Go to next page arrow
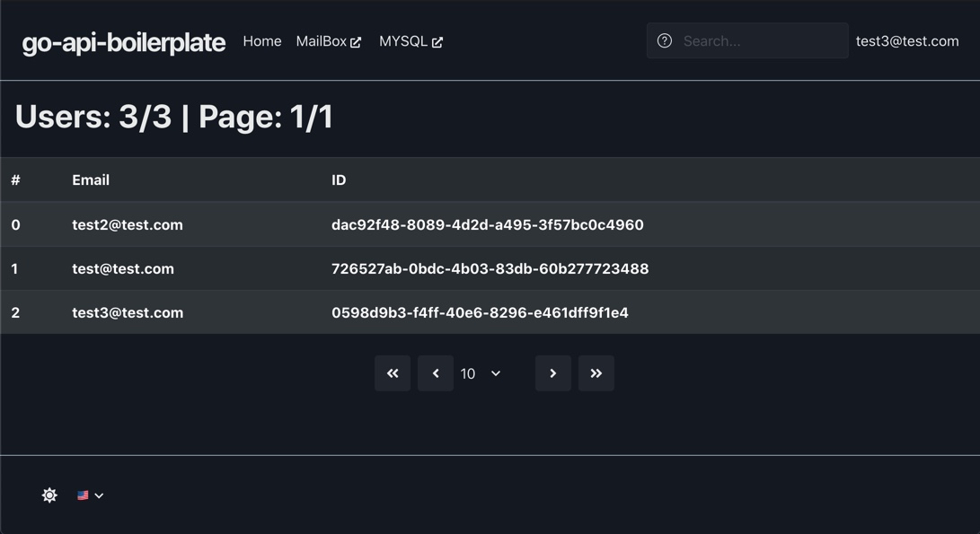Image resolution: width=980 pixels, height=534 pixels. tap(553, 373)
